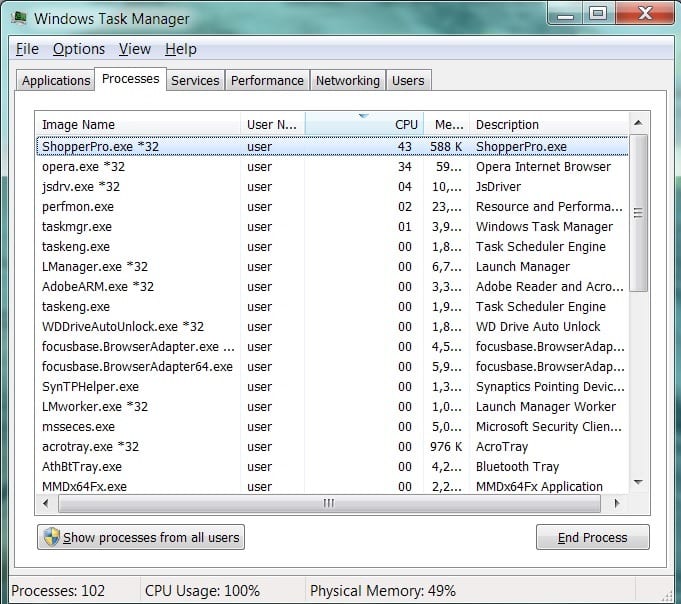Click the End Process button
The width and height of the screenshot is (681, 604).
[592, 537]
